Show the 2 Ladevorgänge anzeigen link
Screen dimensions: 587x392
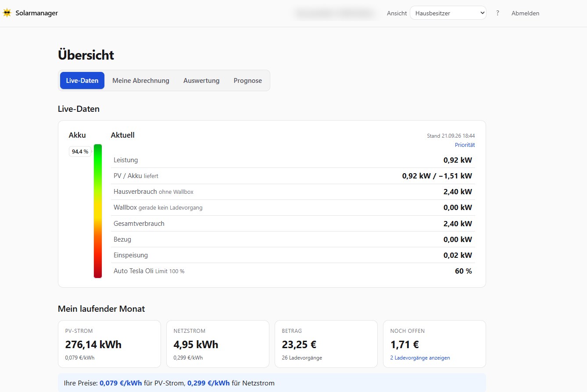420,358
